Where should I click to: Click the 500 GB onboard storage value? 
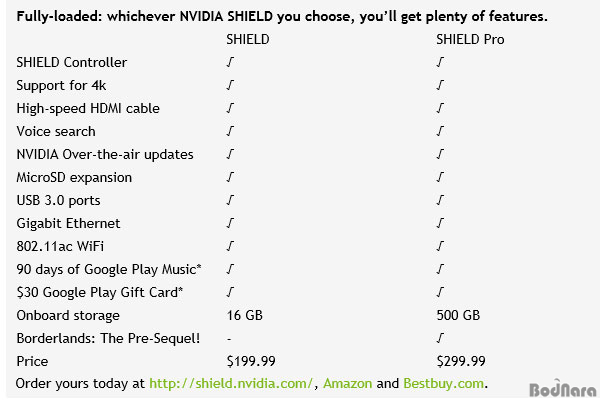coord(458,315)
